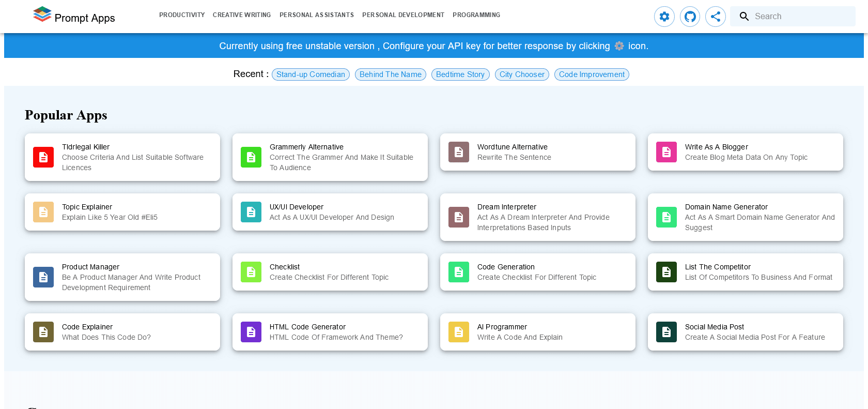
Task: Open the Personal Development menu
Action: (403, 15)
